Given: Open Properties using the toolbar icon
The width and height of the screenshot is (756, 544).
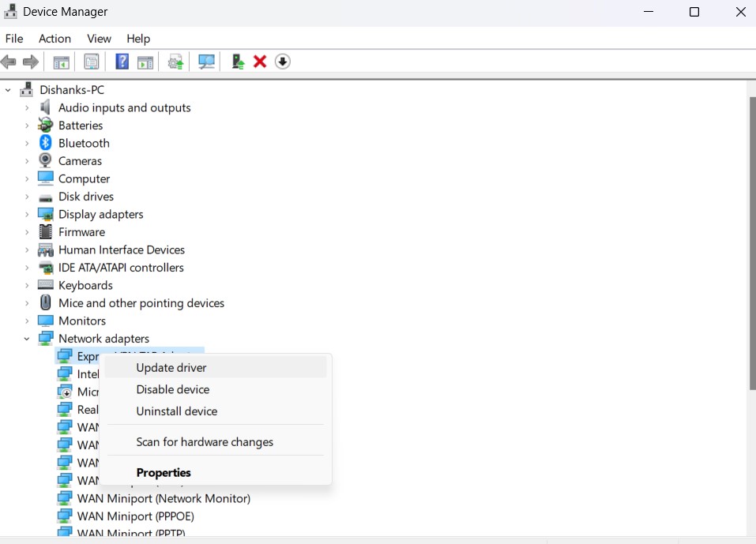Looking at the screenshot, I should pos(91,61).
